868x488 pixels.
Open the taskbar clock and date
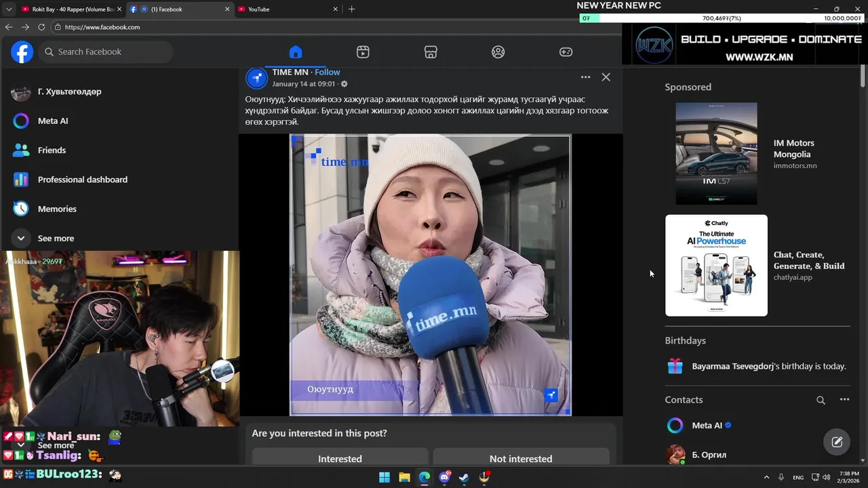849,477
